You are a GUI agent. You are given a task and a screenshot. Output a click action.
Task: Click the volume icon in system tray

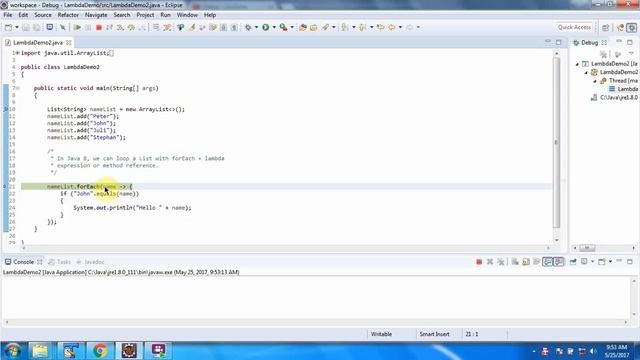[x=593, y=351]
